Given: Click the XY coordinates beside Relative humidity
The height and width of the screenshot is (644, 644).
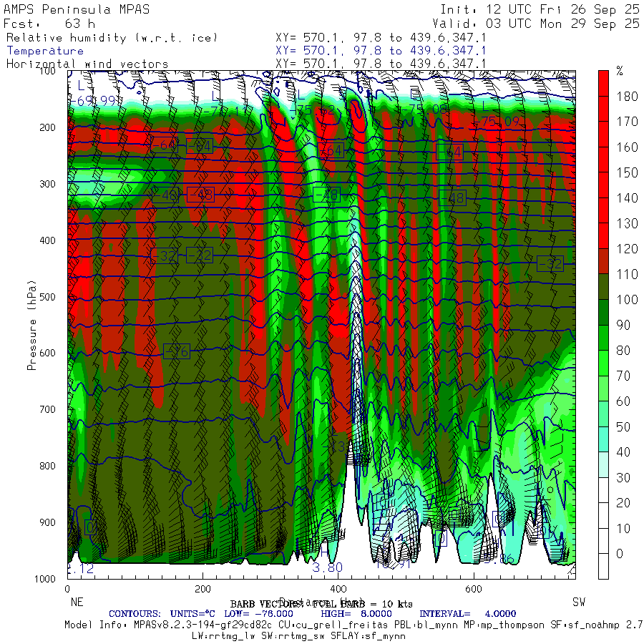Looking at the screenshot, I should pyautogui.click(x=381, y=38).
